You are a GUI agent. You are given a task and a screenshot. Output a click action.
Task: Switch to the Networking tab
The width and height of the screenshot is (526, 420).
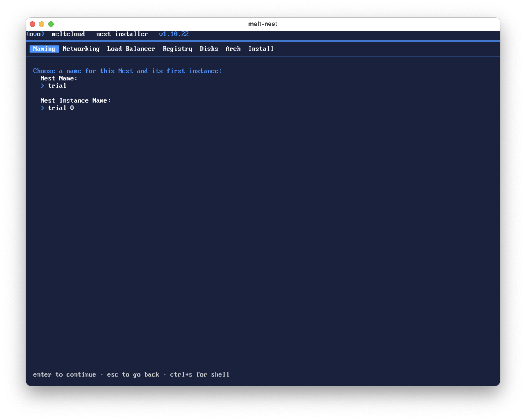[81, 49]
